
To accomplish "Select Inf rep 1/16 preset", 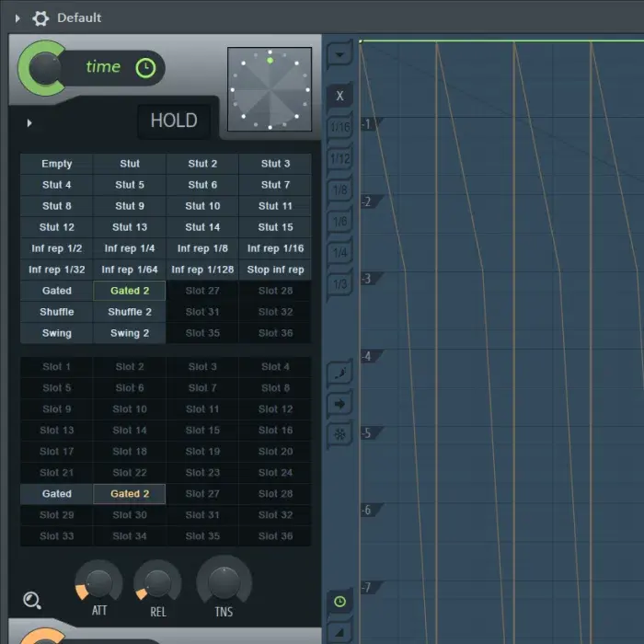I will click(x=275, y=248).
